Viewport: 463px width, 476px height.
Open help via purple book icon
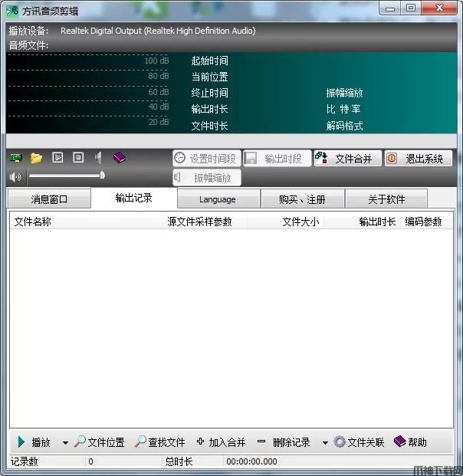[x=120, y=157]
